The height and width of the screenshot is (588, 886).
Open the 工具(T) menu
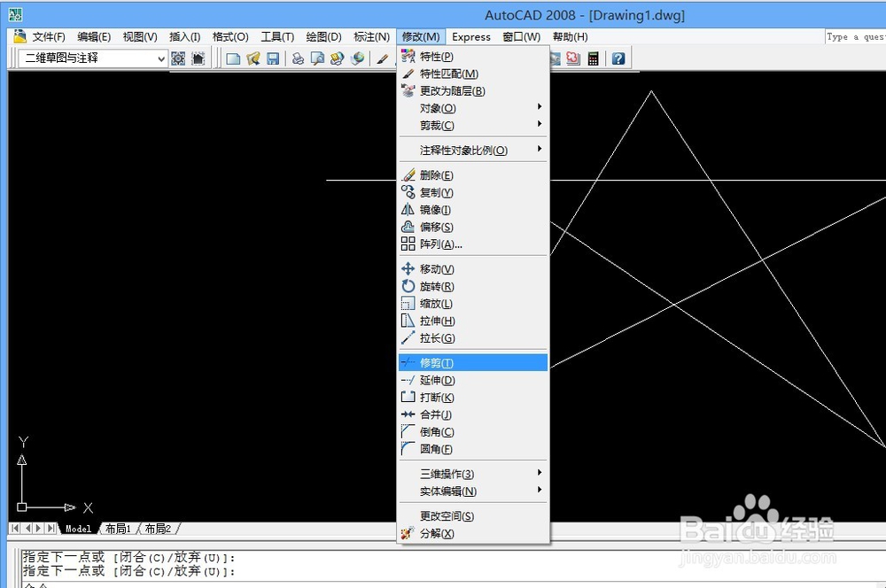[x=276, y=36]
